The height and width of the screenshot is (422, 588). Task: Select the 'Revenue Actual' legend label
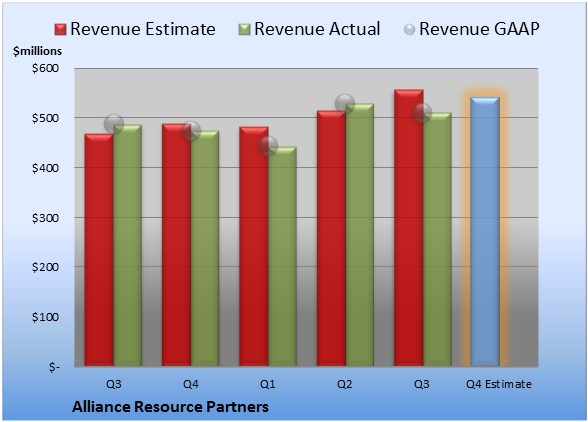[317, 29]
